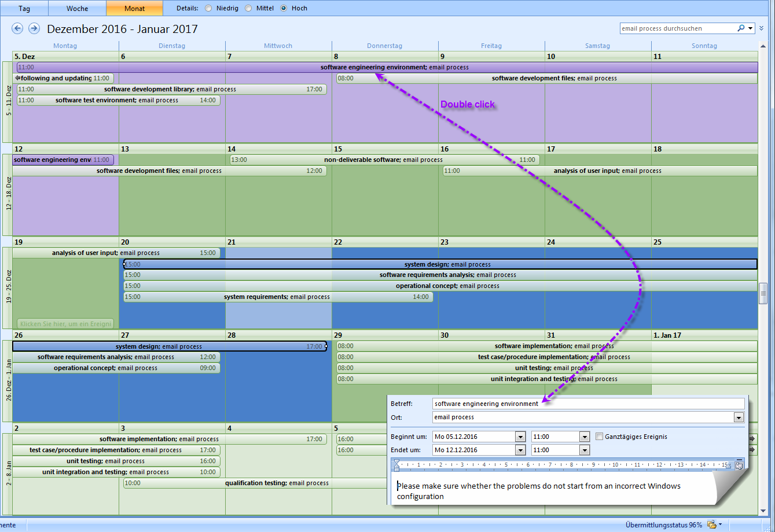
Task: Select the 'operational concept' event starting 15:00
Action: 440,286
